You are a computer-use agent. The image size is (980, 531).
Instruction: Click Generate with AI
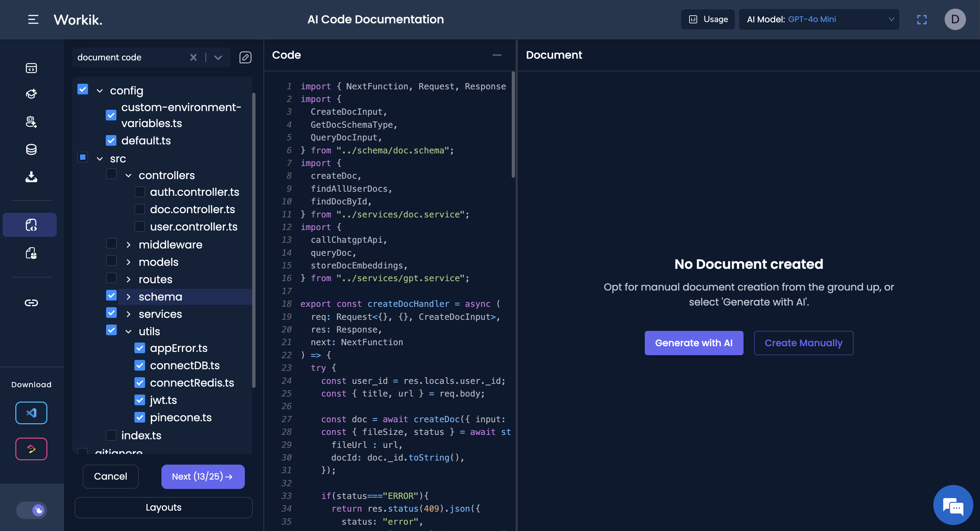click(694, 343)
